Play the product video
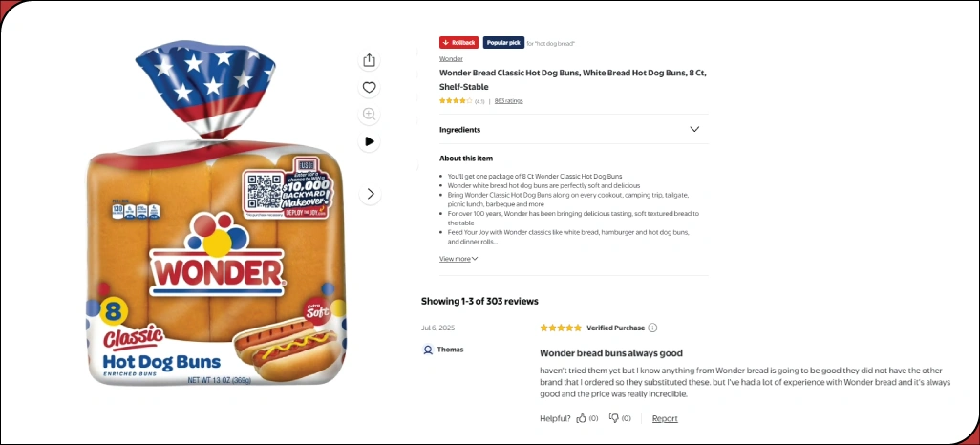Viewport: 980px width, 445px height. 370,141
